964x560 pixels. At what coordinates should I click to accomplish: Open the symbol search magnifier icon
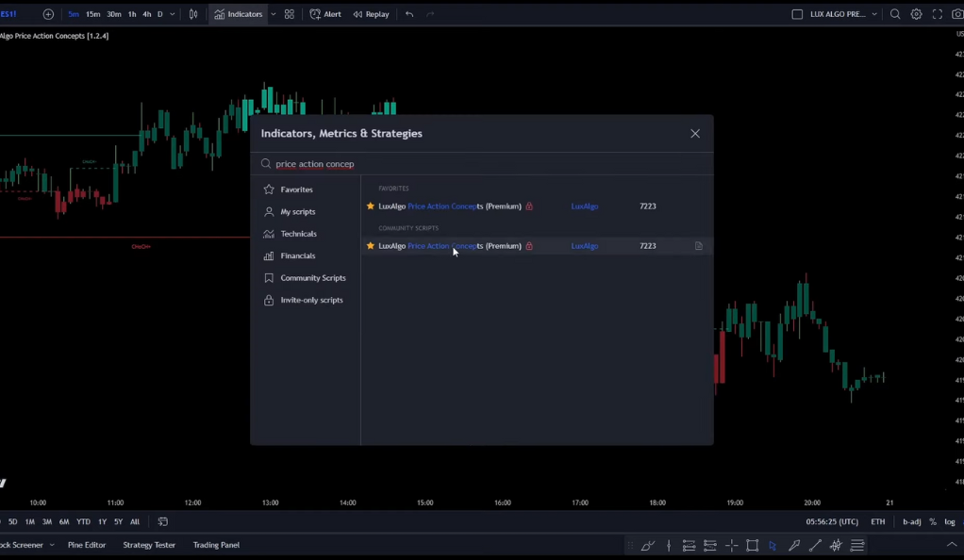895,14
